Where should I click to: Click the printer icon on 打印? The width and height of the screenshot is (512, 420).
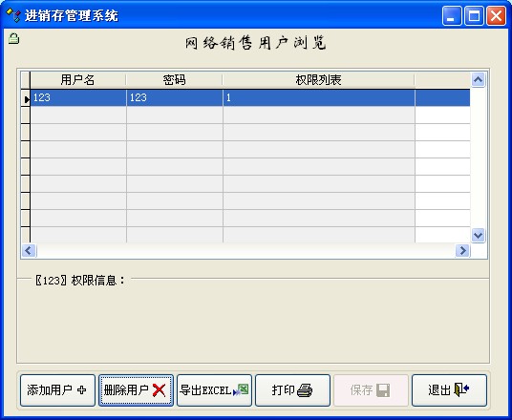coord(305,390)
